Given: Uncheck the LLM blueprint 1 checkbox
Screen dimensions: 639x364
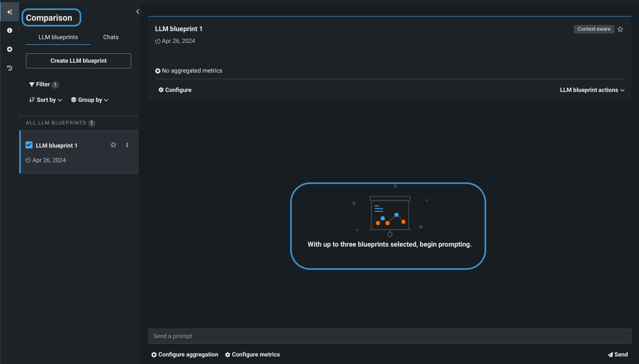Looking at the screenshot, I should [29, 145].
